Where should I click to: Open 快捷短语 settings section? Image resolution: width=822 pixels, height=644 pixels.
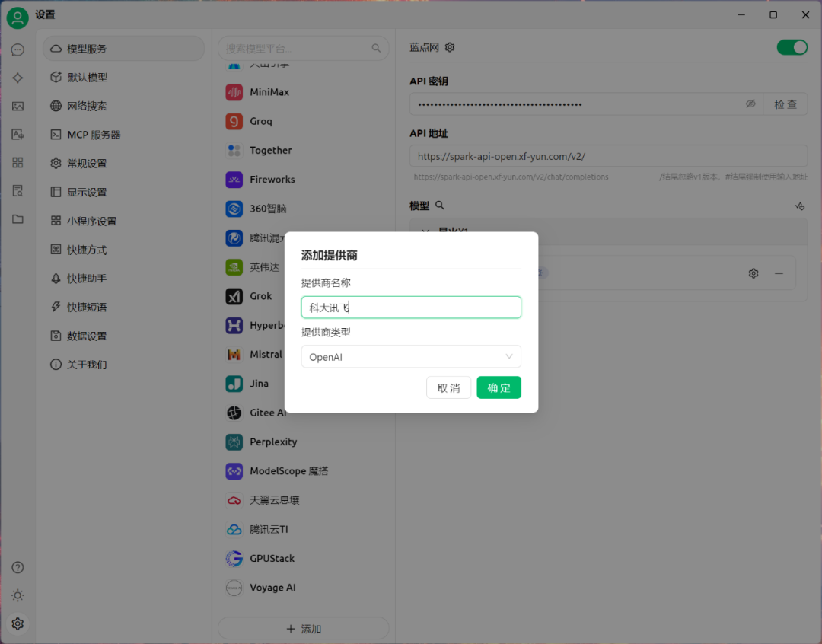click(124, 308)
